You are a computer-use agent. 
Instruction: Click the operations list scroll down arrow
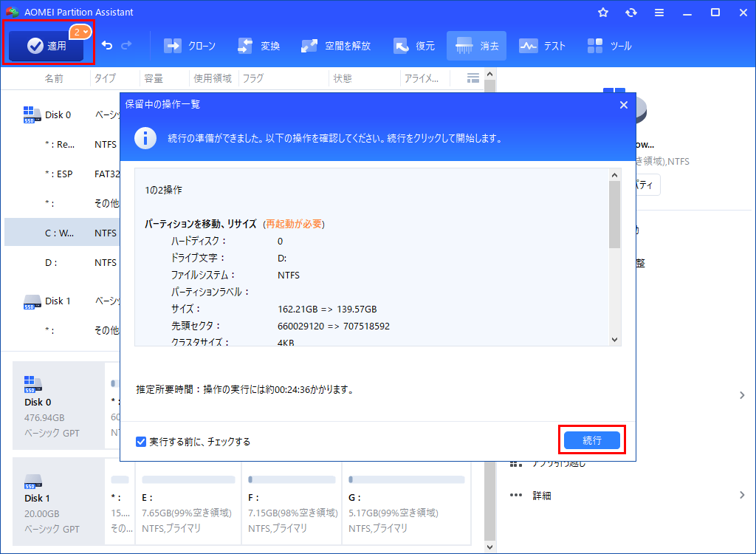[x=614, y=340]
